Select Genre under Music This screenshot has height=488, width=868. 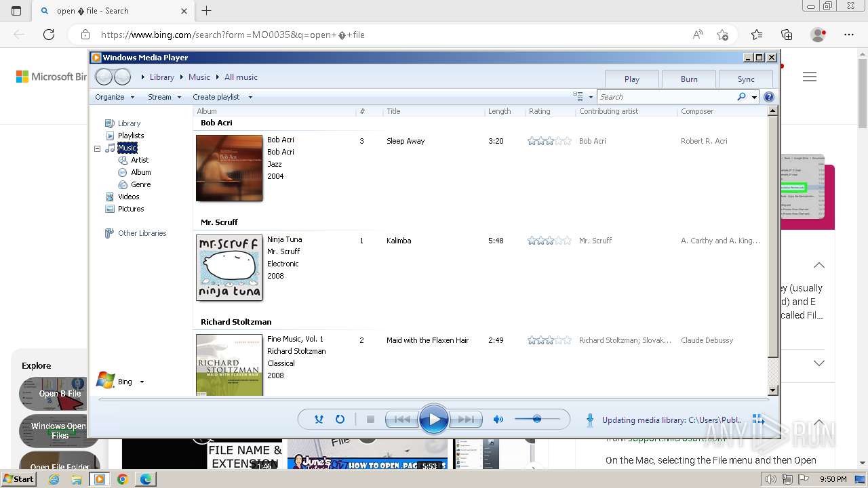pos(141,184)
